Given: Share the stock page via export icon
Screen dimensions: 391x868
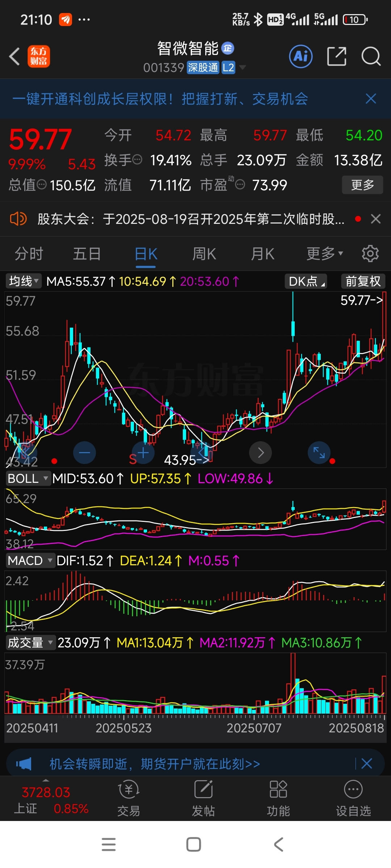Looking at the screenshot, I should tap(337, 56).
